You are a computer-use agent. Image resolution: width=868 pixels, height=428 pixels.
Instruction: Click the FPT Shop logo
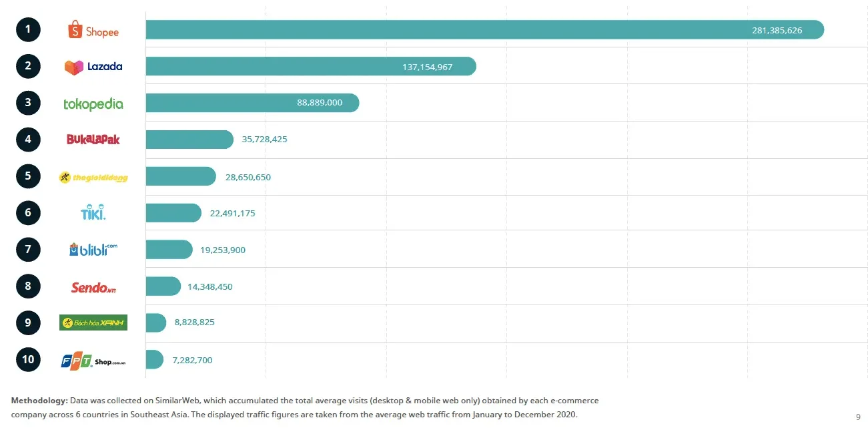(x=93, y=361)
